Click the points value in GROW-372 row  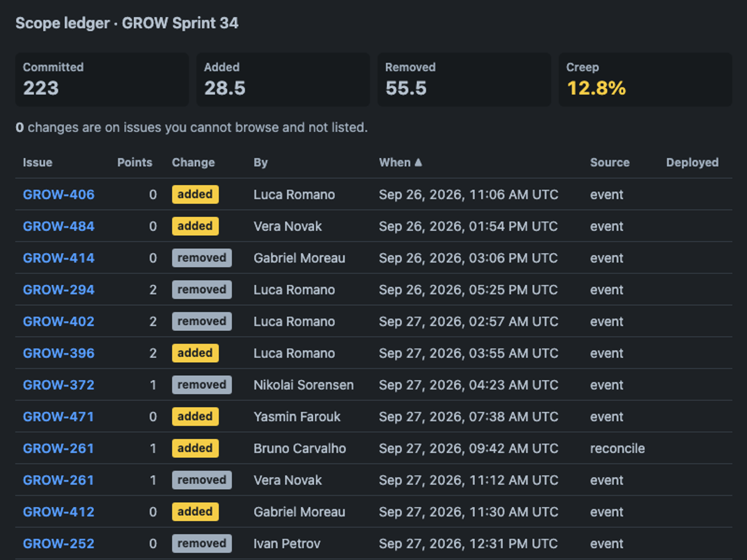pos(153,385)
